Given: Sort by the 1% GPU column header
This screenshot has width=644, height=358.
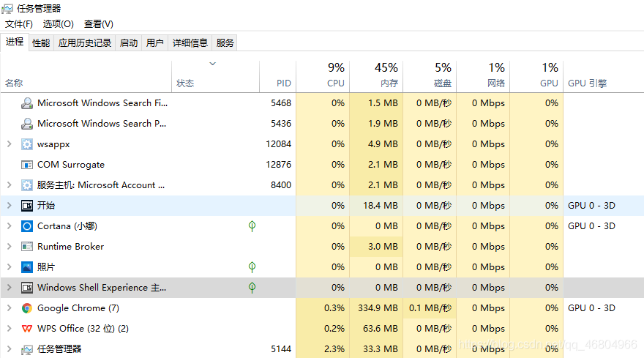Looking at the screenshot, I should [x=536, y=76].
